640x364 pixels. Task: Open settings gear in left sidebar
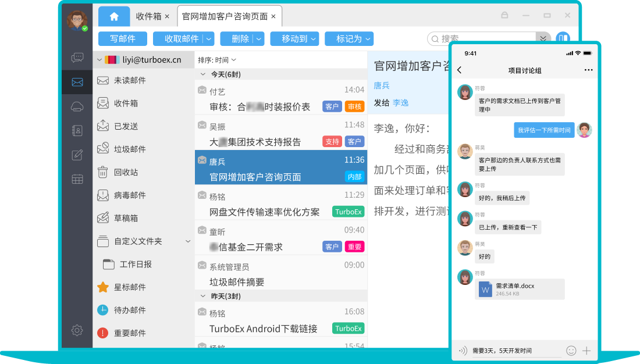tap(77, 330)
